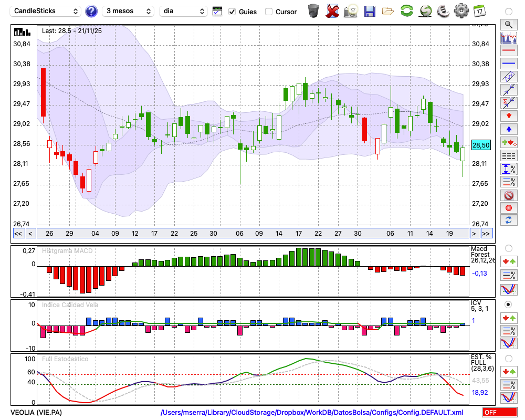Image resolution: width=525 pixels, height=420 pixels.
Task: Click the small chart window icon beside dia
Action: point(217,12)
